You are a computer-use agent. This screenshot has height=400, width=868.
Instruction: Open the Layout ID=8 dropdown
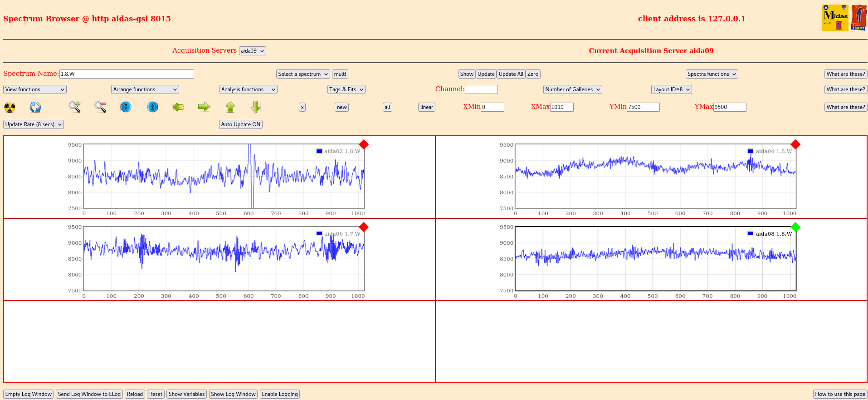(x=672, y=89)
